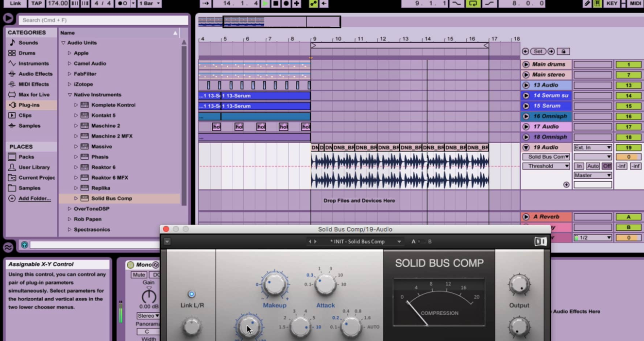Screen dimensions: 644x341
Task: Toggle the Link L/R LED
Action: coord(191,294)
